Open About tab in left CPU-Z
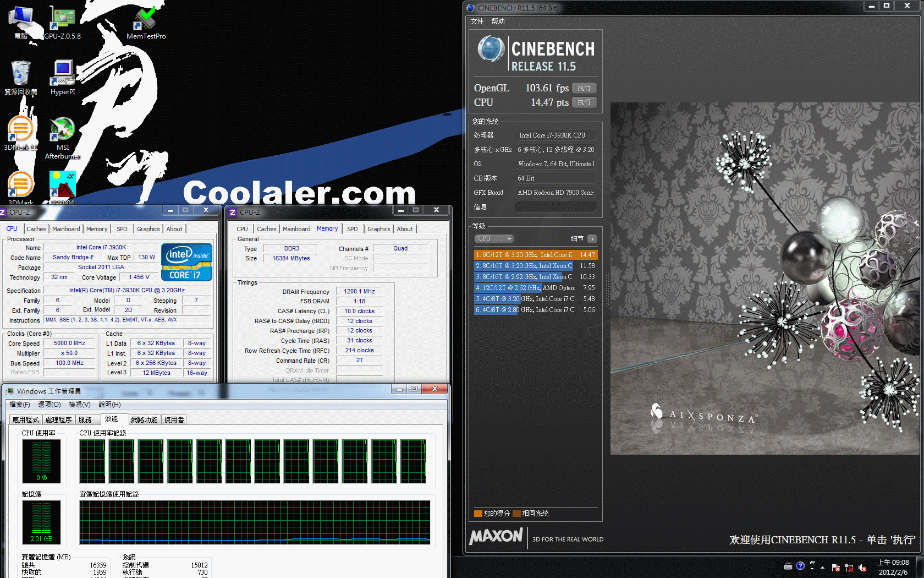Screen dimensions: 924x578 [x=174, y=229]
